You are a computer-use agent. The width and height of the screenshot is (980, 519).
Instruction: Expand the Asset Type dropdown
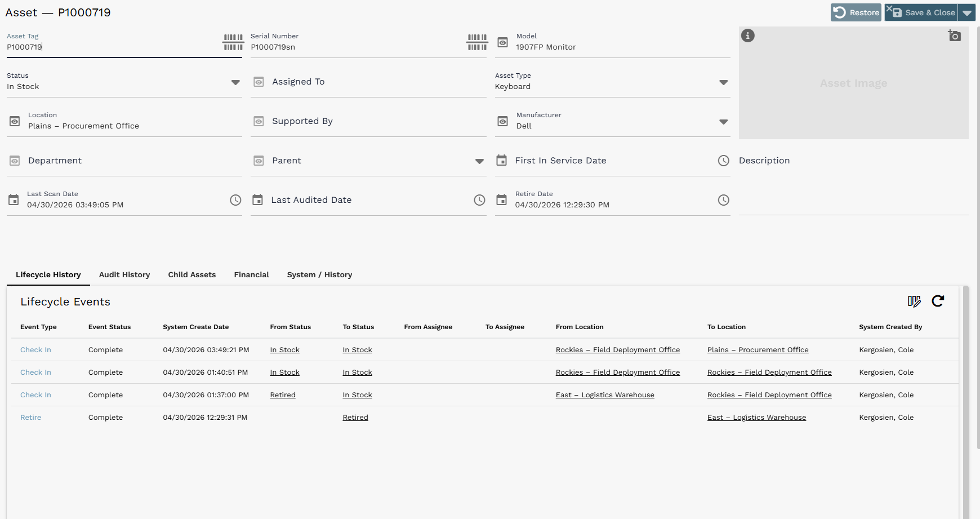(724, 82)
